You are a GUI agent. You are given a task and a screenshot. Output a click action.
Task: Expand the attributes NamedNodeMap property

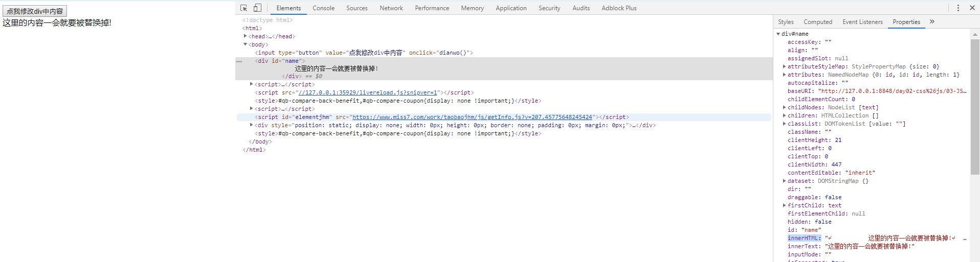point(784,75)
